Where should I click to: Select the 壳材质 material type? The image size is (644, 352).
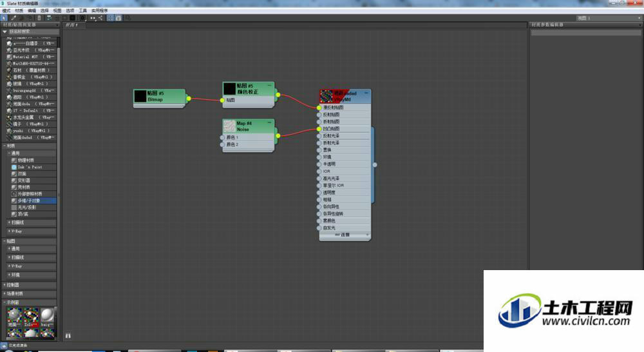[x=33, y=187]
